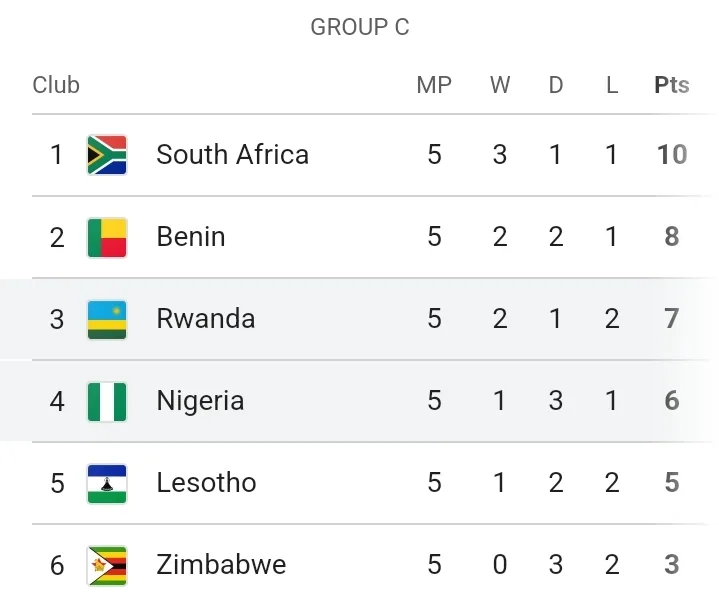Click the W column header
This screenshot has height=613, width=719.
pyautogui.click(x=500, y=85)
